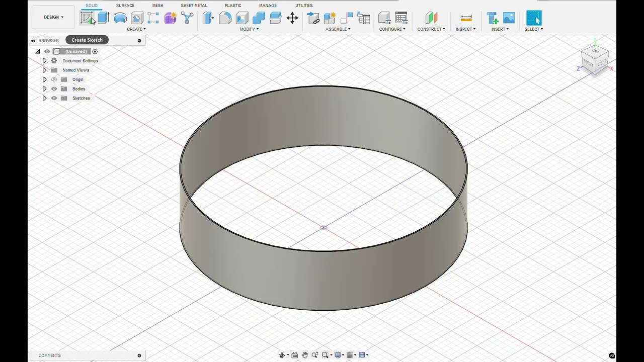Switch to the MANAGE tab
The height and width of the screenshot is (362, 644).
(268, 6)
